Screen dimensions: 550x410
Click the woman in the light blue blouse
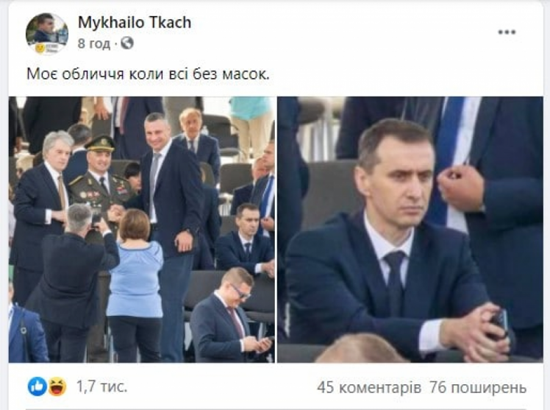tap(135, 281)
